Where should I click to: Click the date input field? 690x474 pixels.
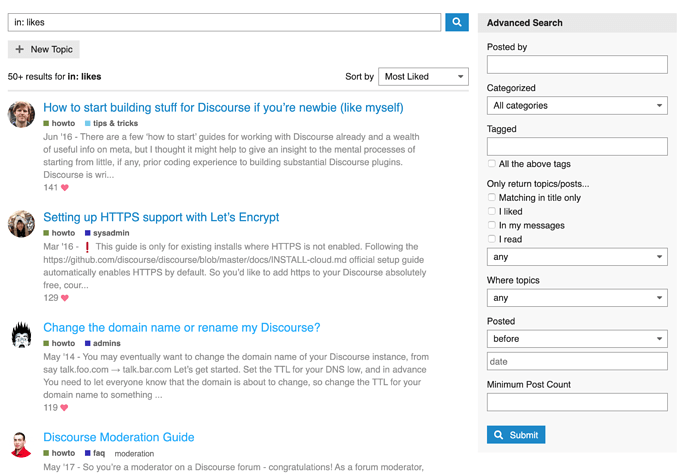[577, 361]
